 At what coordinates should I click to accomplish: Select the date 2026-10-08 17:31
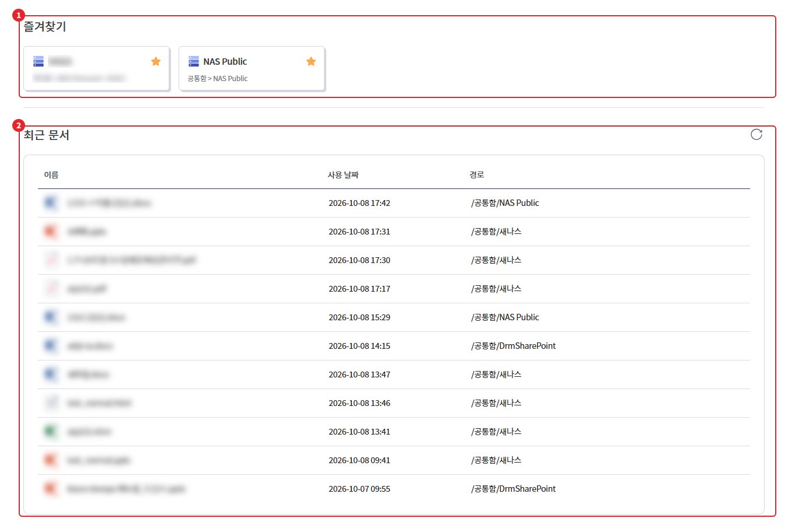coord(360,232)
